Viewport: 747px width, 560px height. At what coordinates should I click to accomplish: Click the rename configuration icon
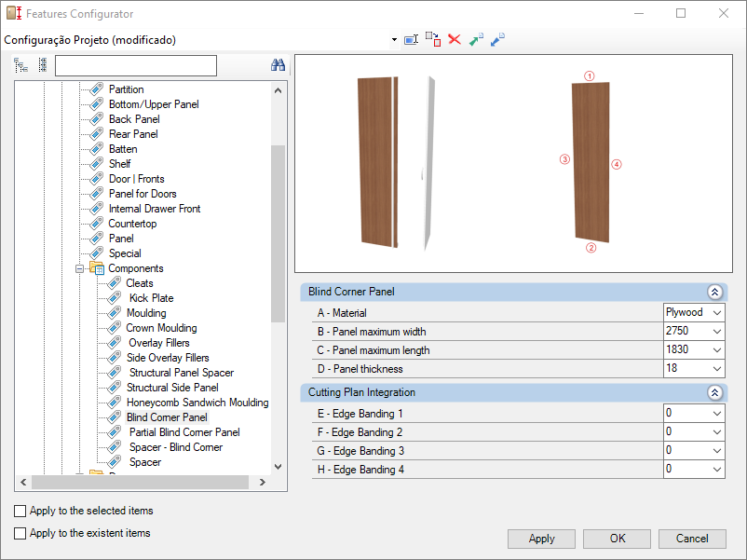411,39
